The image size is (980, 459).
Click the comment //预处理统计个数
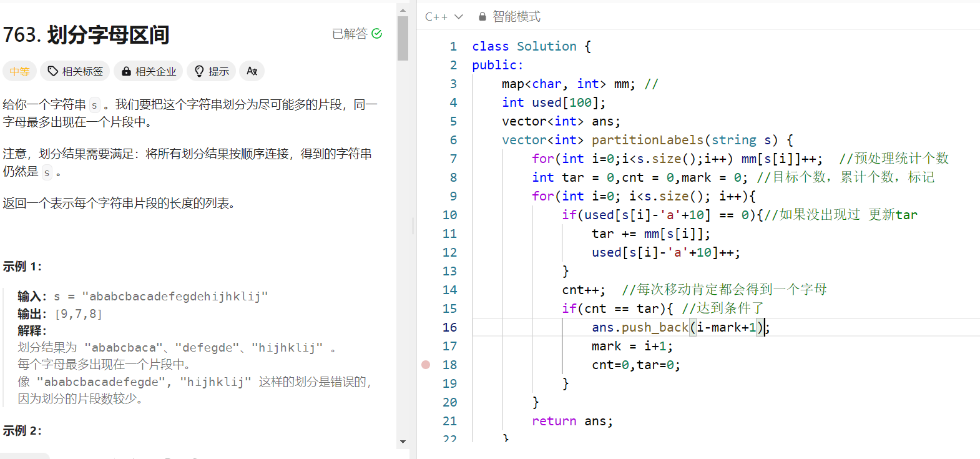coord(894,159)
